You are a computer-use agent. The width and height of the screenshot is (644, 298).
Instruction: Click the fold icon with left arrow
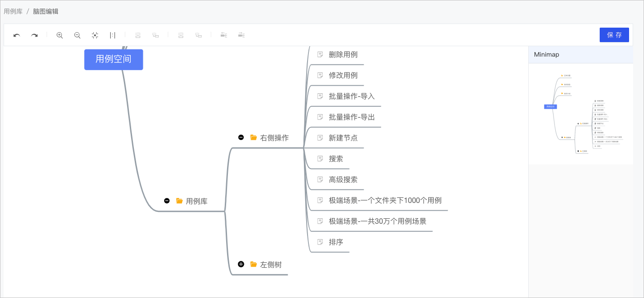[223, 35]
